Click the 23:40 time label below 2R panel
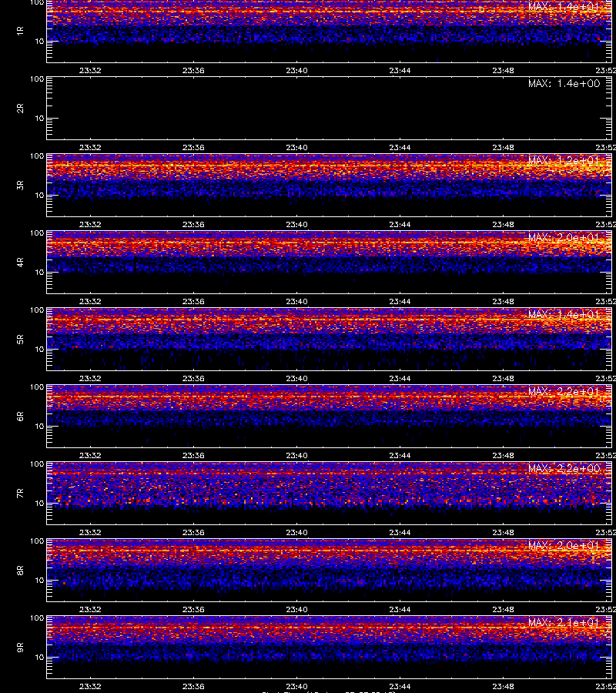The height and width of the screenshot is (693, 616). tap(296, 148)
